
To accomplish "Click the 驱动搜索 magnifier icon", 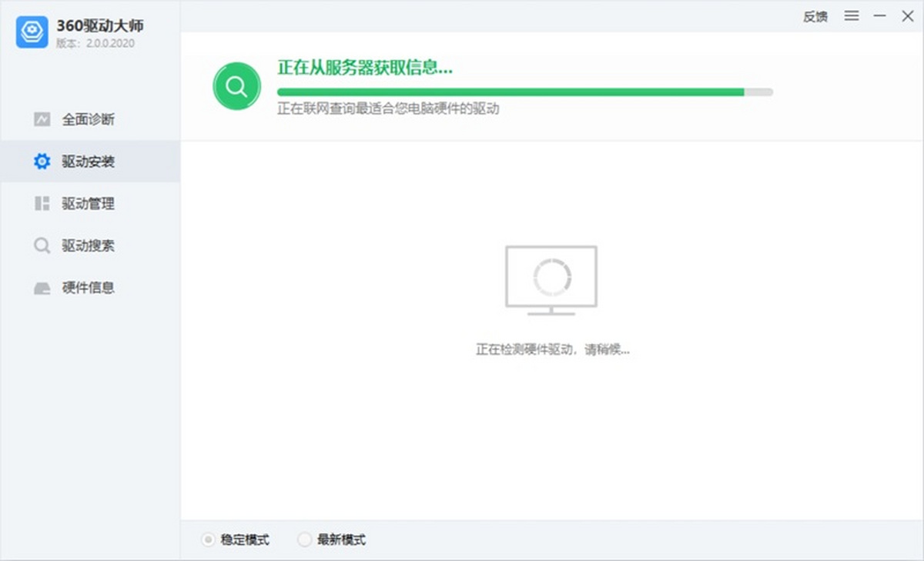I will click(41, 245).
